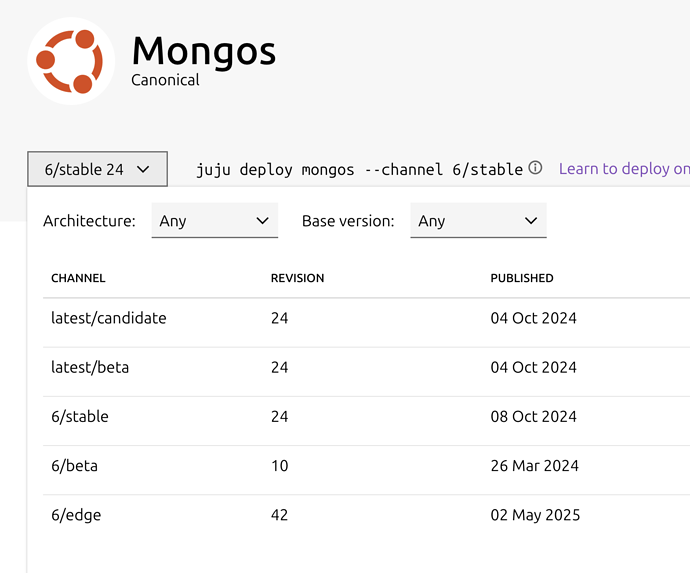The image size is (690, 573).
Task: Click the info icon after deploy command
Action: pos(535,168)
